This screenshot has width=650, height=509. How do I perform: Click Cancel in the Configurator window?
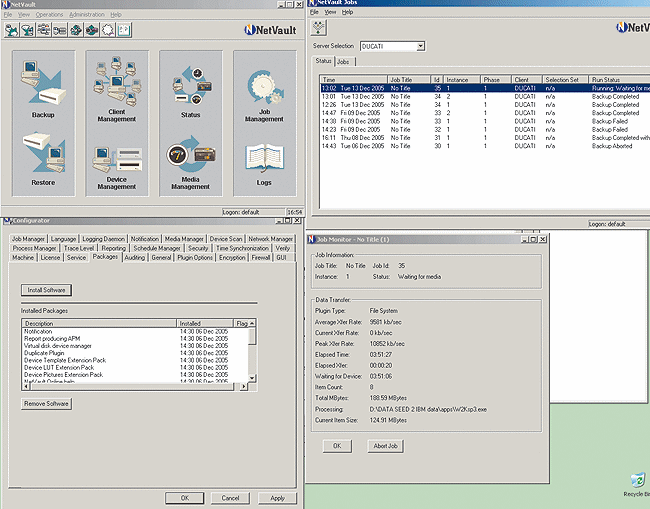pos(230,498)
